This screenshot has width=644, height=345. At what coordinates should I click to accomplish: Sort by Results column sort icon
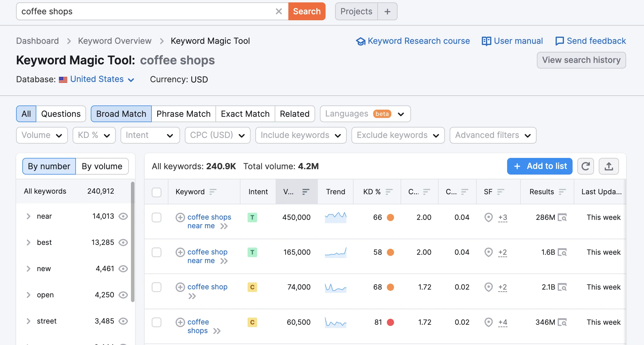click(x=562, y=192)
